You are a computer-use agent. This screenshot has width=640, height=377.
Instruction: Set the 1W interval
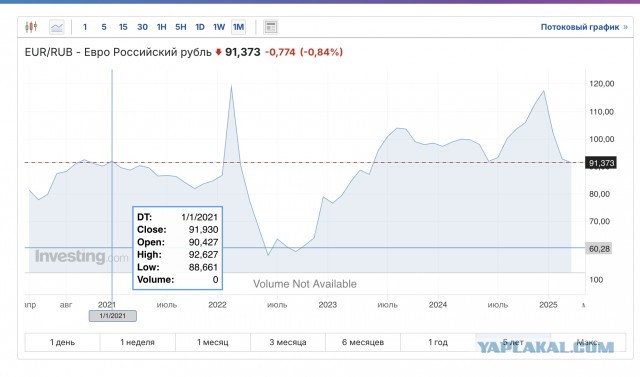pyautogui.click(x=219, y=27)
